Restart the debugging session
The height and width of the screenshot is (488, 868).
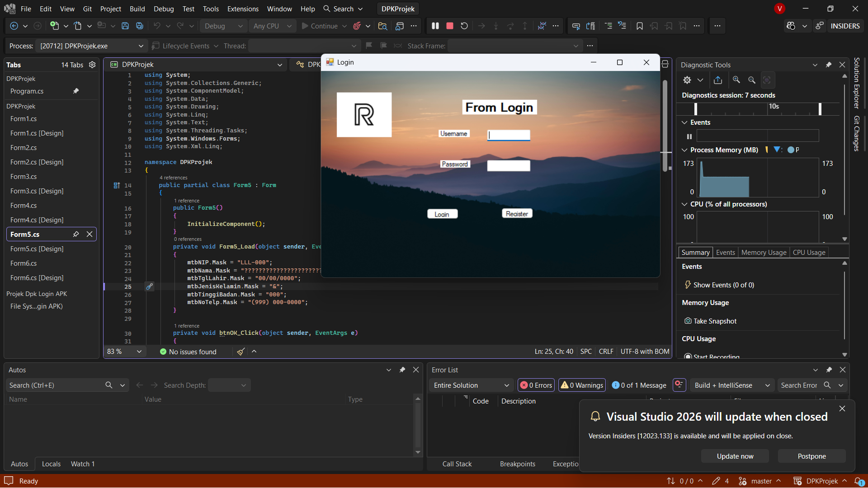coord(464,26)
